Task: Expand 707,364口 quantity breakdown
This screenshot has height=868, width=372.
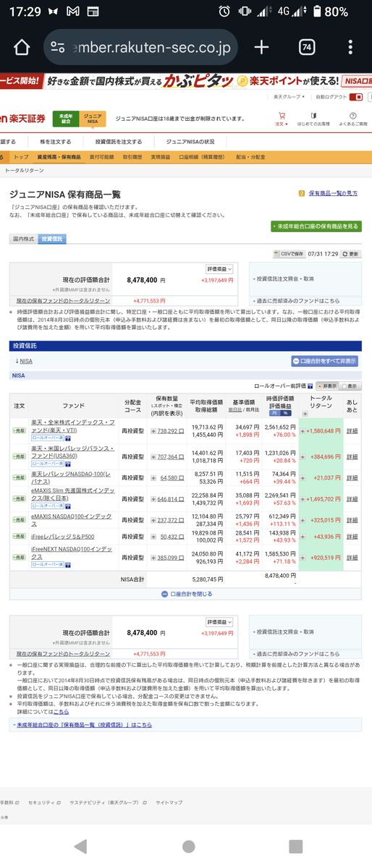Action: [152, 457]
